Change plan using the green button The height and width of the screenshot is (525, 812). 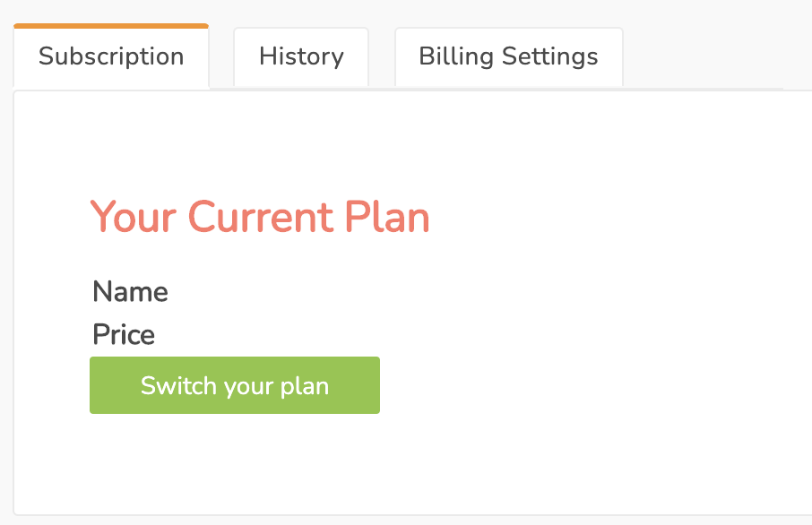click(x=235, y=385)
